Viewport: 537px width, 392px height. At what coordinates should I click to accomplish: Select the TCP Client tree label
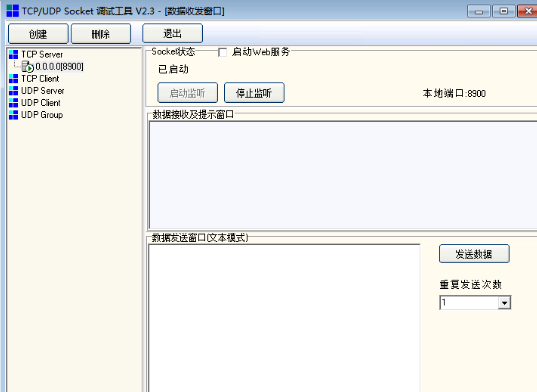(40, 79)
